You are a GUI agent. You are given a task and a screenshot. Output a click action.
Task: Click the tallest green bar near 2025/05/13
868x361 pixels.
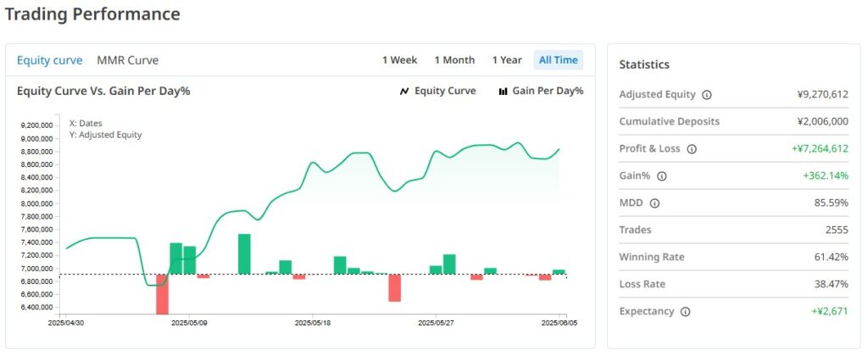pos(244,254)
